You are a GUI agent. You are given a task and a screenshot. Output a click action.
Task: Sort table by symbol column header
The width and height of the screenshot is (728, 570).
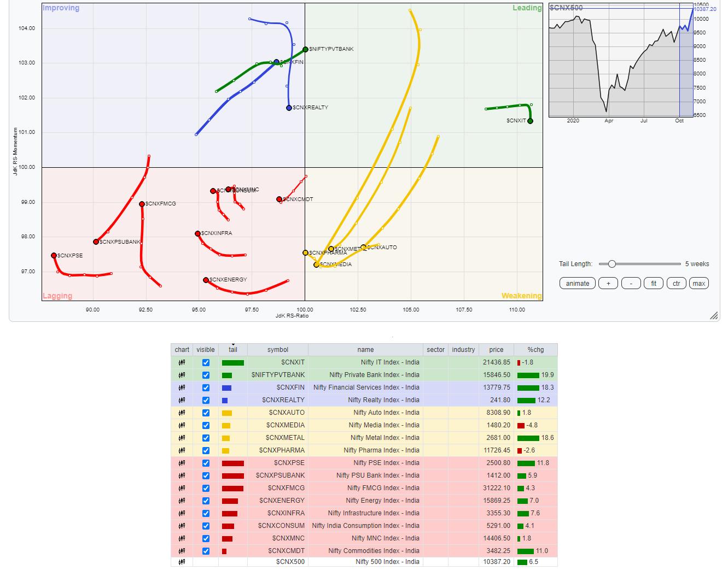[x=277, y=350]
